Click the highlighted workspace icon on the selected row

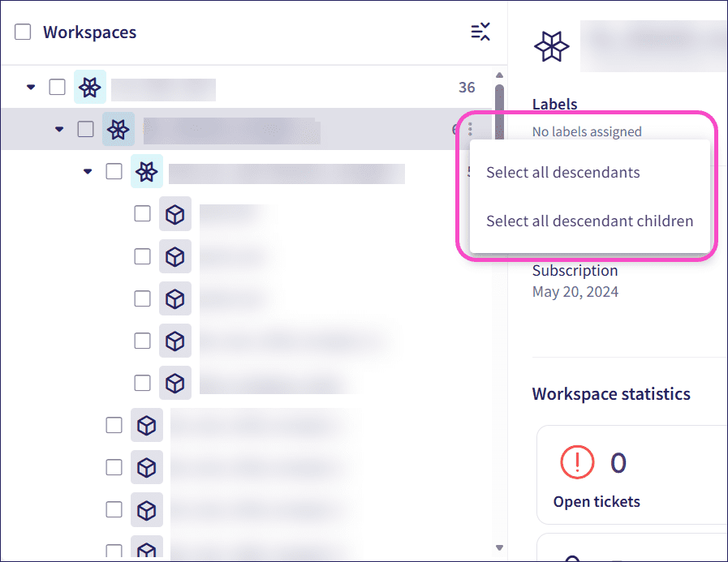click(118, 129)
